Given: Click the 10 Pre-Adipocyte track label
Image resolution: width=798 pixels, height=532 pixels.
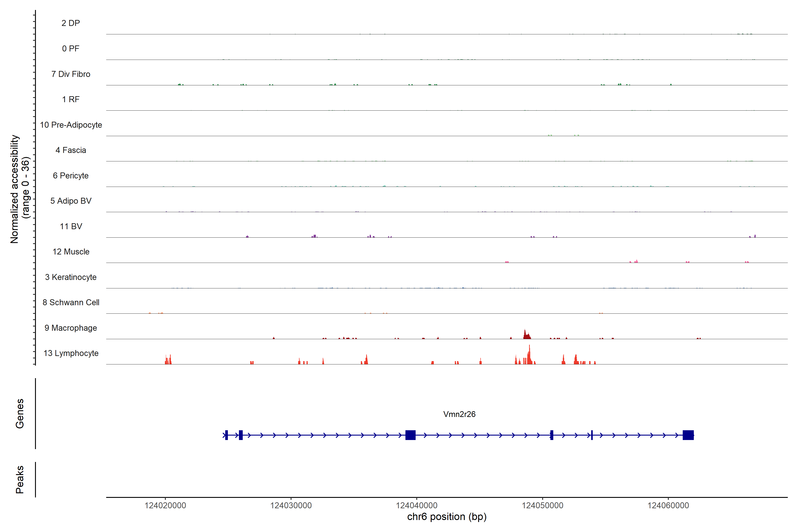Looking at the screenshot, I should (71, 125).
